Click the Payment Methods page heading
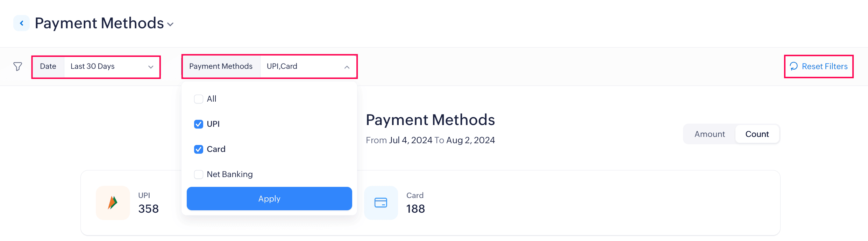 99,23
